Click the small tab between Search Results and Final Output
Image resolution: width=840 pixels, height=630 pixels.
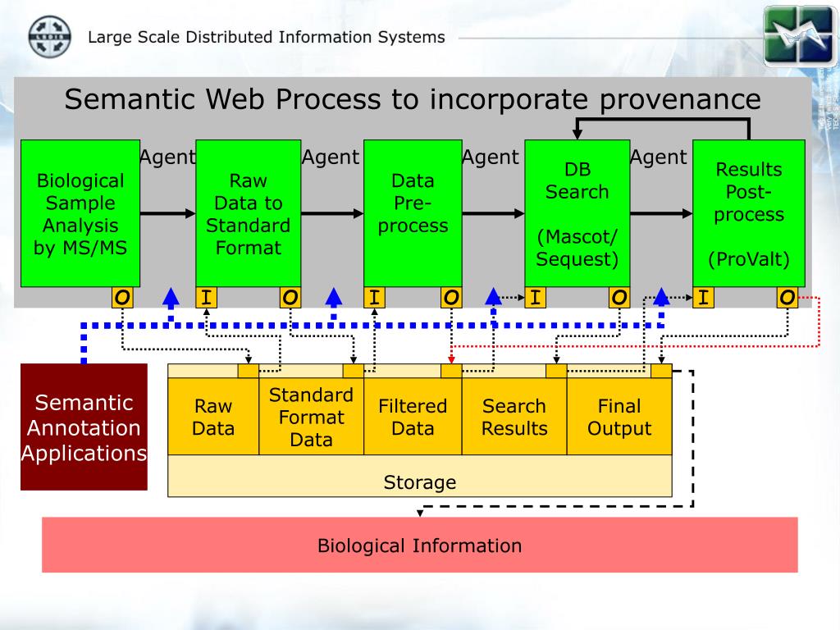coord(556,371)
